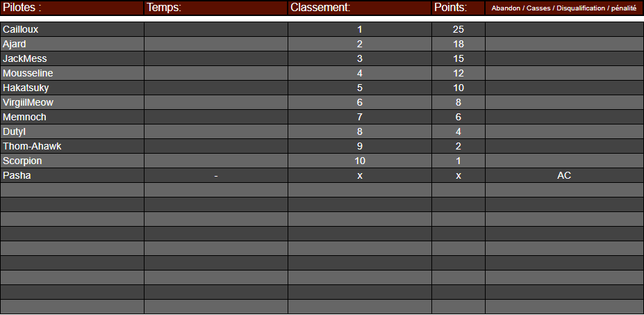The image size is (644, 315).
Task: Click the classement cell showing 10
Action: pos(359,161)
